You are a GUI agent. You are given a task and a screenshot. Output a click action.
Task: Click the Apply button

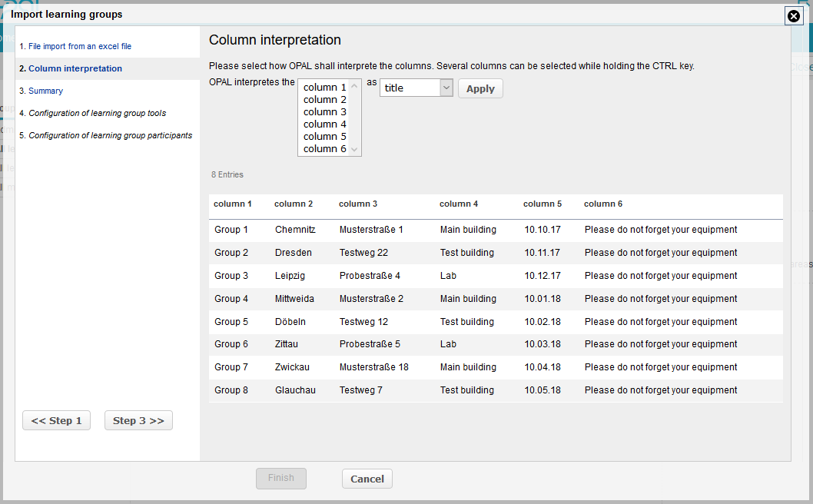point(480,88)
